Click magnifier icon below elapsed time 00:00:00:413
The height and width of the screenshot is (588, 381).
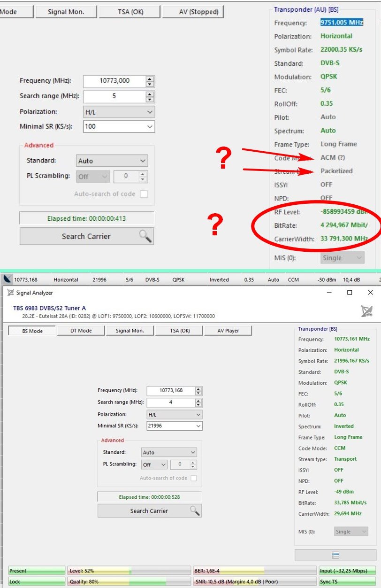pos(145,237)
